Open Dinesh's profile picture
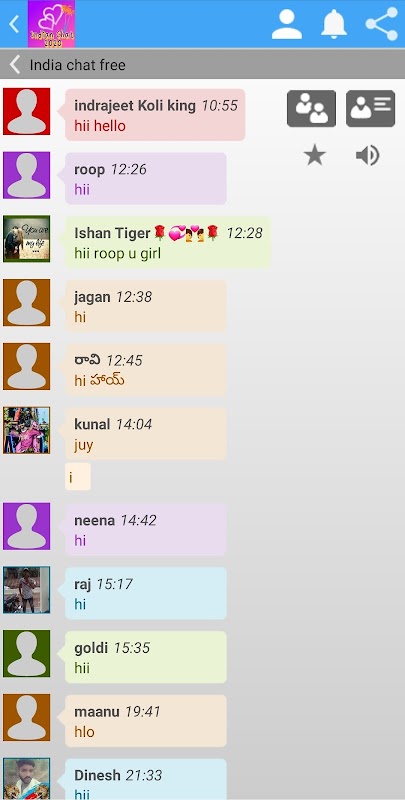The width and height of the screenshot is (405, 800). [27, 779]
